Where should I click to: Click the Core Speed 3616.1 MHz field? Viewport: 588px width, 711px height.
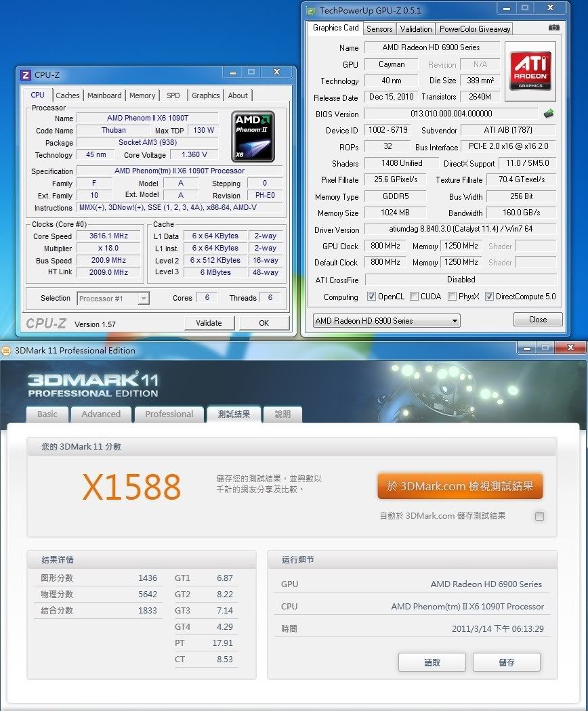tap(108, 236)
